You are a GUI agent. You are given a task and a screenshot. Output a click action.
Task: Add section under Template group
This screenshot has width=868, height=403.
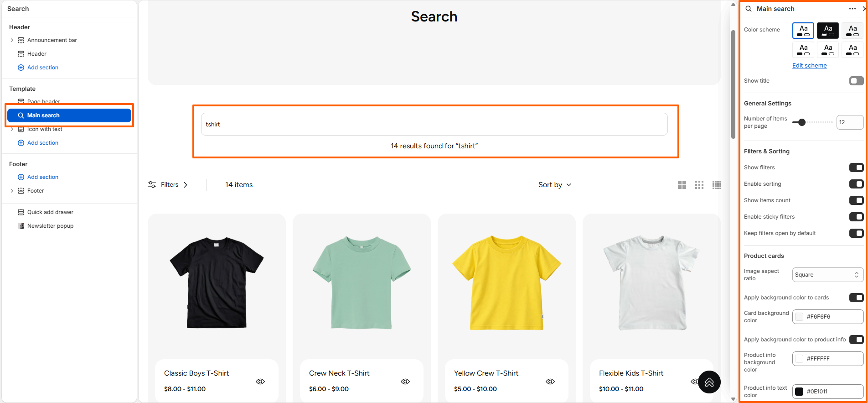point(43,143)
